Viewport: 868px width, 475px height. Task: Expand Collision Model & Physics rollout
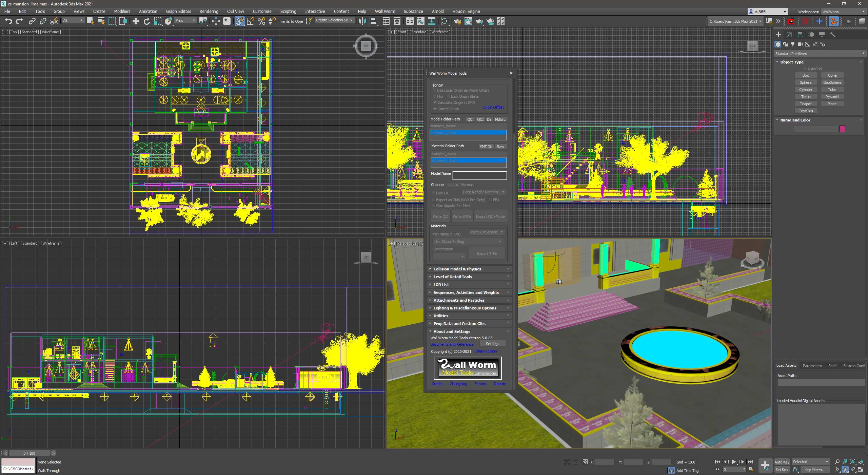[x=469, y=269]
